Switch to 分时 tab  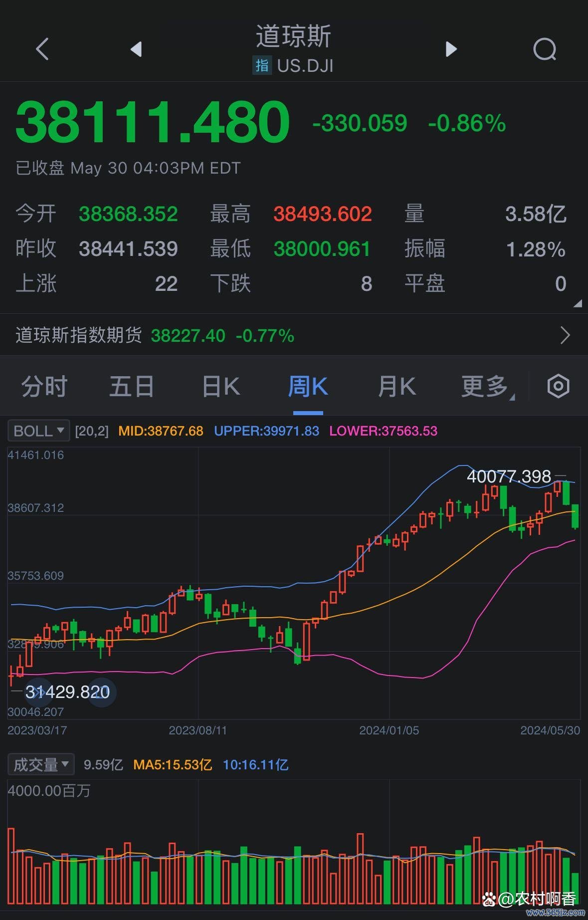[x=44, y=387]
